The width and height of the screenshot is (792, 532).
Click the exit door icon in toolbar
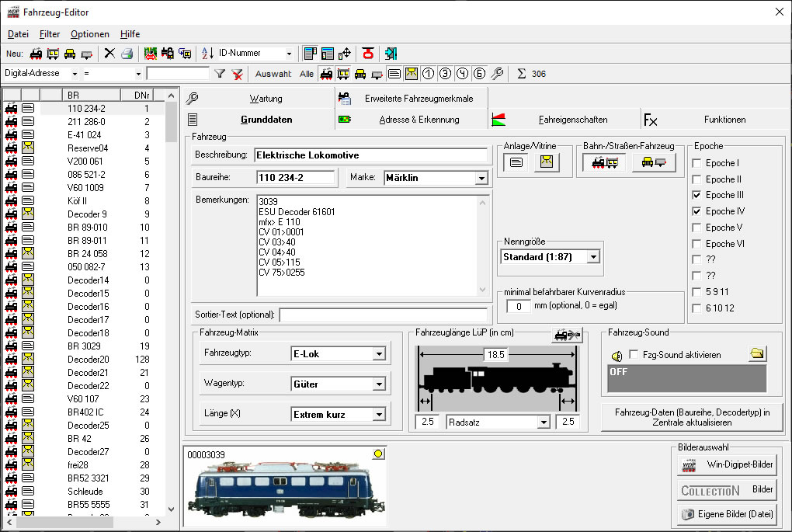point(390,54)
